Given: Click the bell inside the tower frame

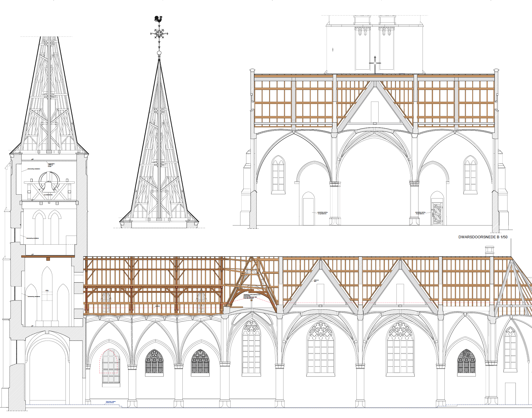Looking at the screenshot, I should 48,187.
